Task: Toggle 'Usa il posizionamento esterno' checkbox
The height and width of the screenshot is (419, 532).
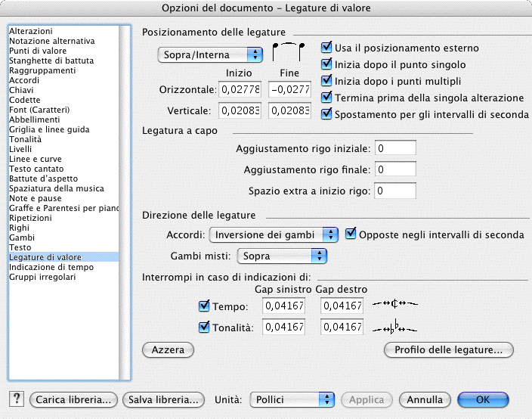Action: (x=327, y=48)
